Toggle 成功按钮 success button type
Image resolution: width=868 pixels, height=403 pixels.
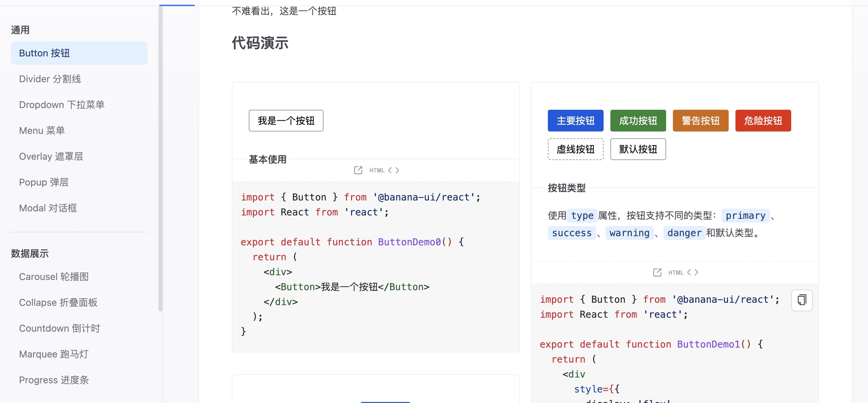(x=638, y=120)
